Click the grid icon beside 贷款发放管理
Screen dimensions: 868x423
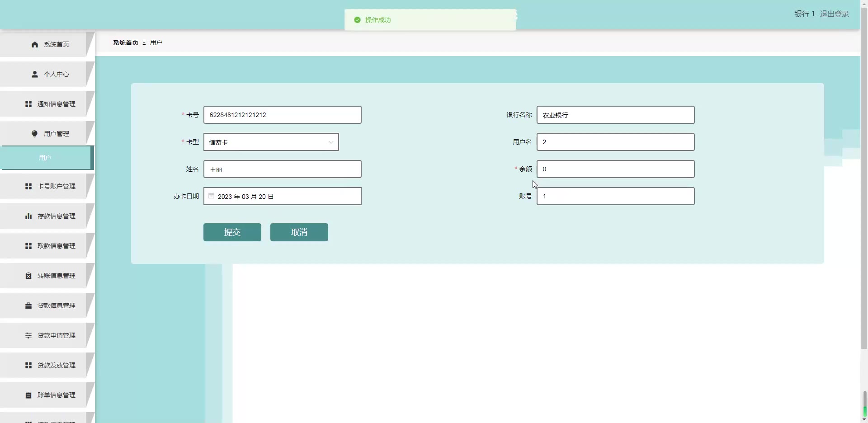(x=28, y=365)
